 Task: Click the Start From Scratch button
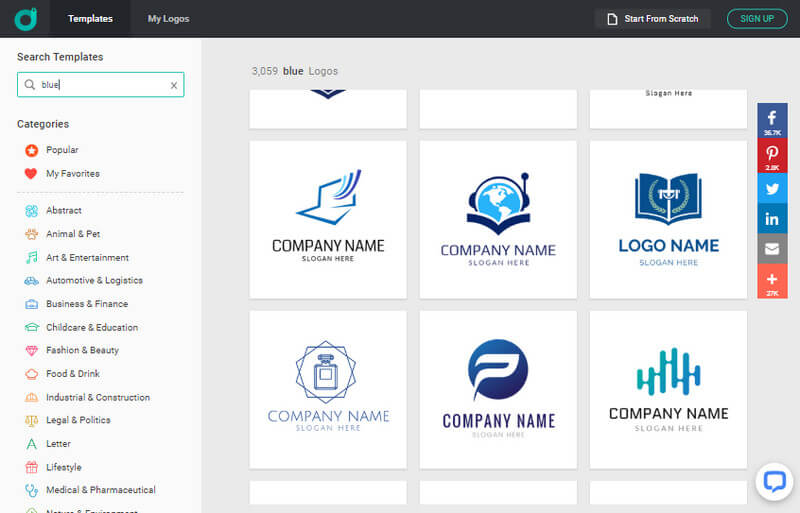tap(652, 19)
